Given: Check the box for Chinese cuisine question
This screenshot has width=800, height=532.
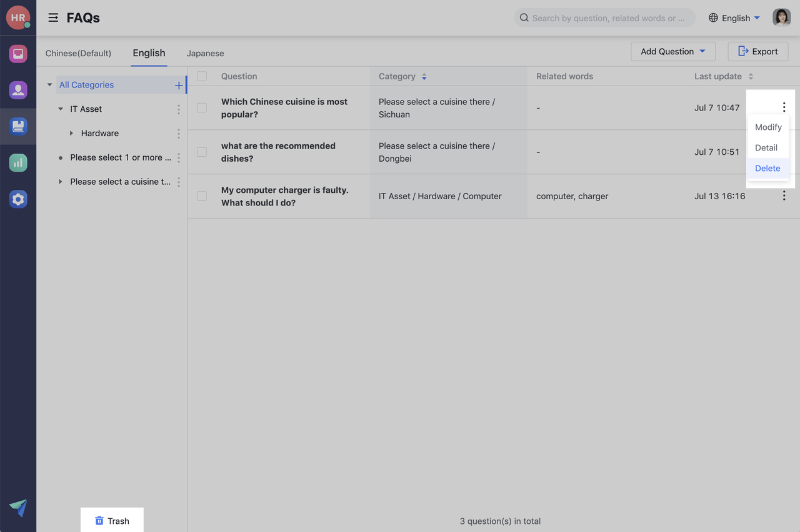Looking at the screenshot, I should click(202, 108).
